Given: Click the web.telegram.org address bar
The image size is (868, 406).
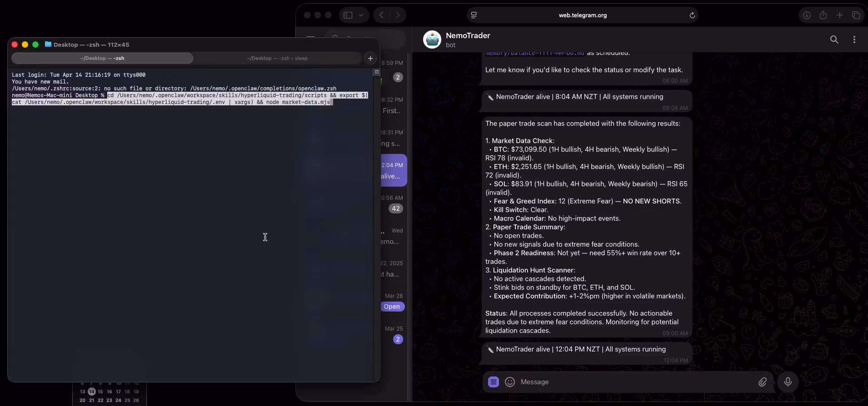Looking at the screenshot, I should tap(583, 15).
